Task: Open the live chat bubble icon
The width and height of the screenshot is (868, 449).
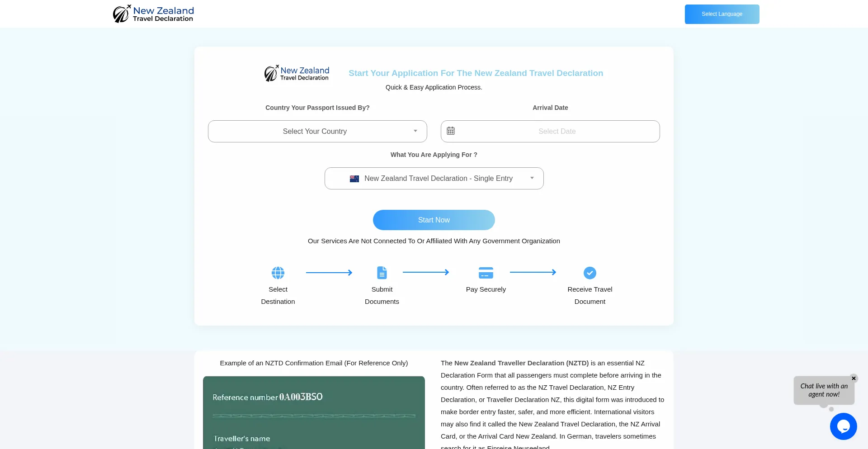Action: (x=843, y=426)
